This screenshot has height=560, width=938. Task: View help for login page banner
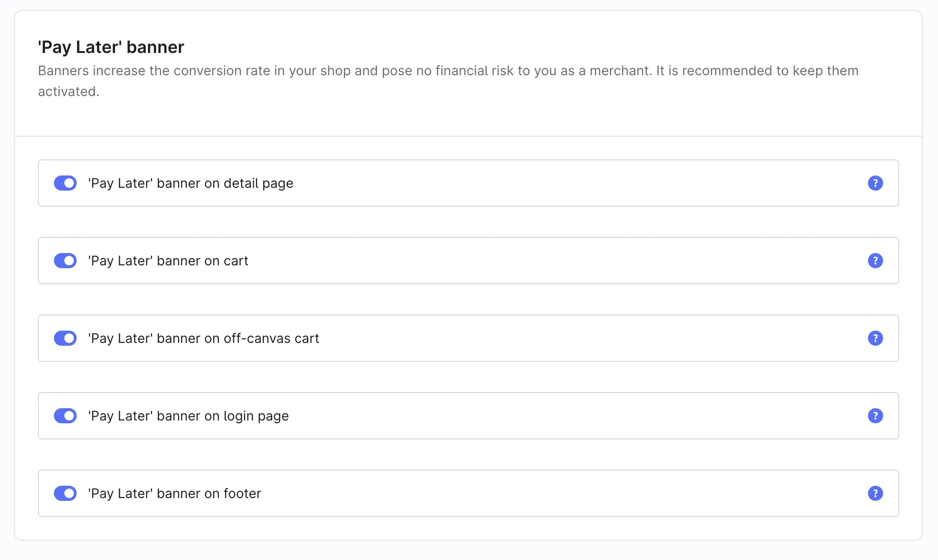(x=875, y=416)
